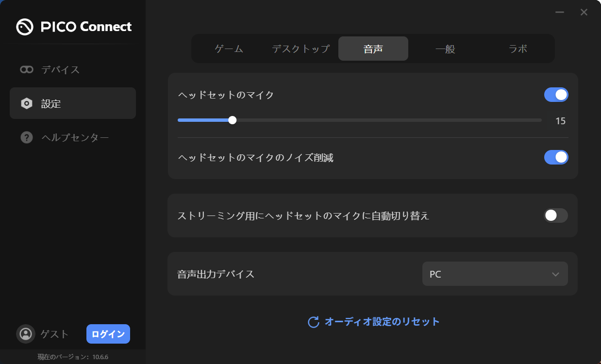Turn off headset mic noise reduction
This screenshot has height=364, width=601.
556,157
